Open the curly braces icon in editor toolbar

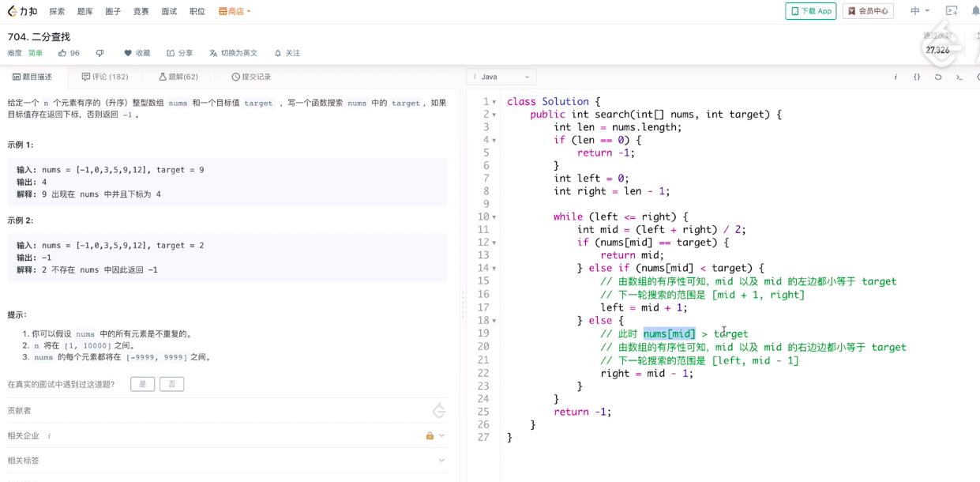pos(917,77)
